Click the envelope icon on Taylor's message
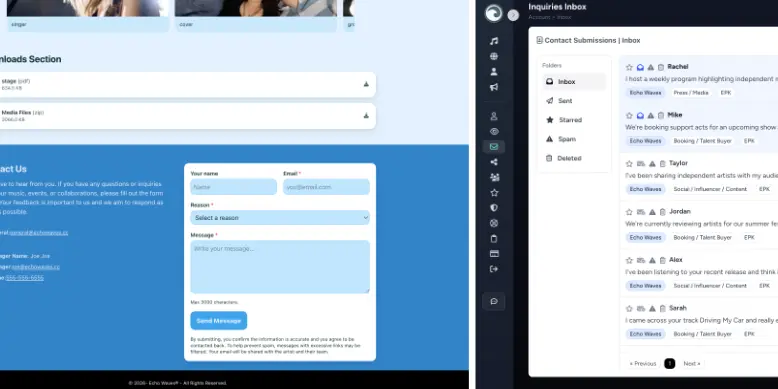Viewport: 778px width, 389px height. 641,163
